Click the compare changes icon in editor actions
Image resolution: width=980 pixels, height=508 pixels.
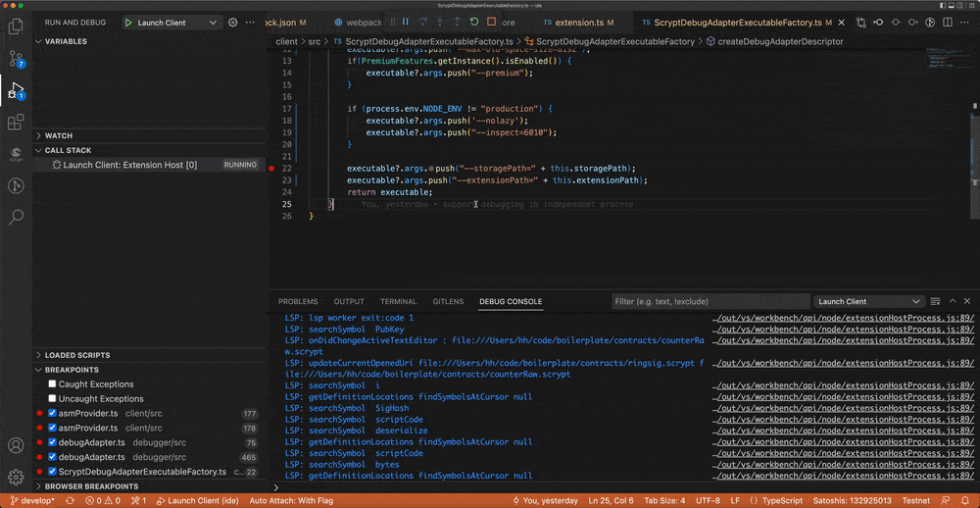[861, 23]
